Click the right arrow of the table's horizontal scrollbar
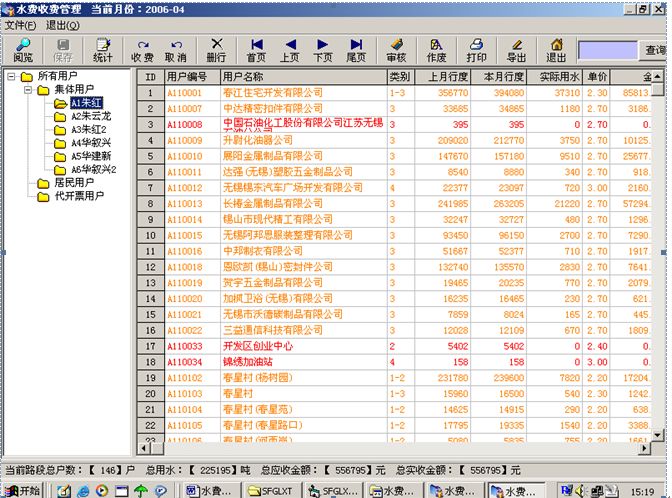Image resolution: width=672 pixels, height=498 pixels. point(644,448)
